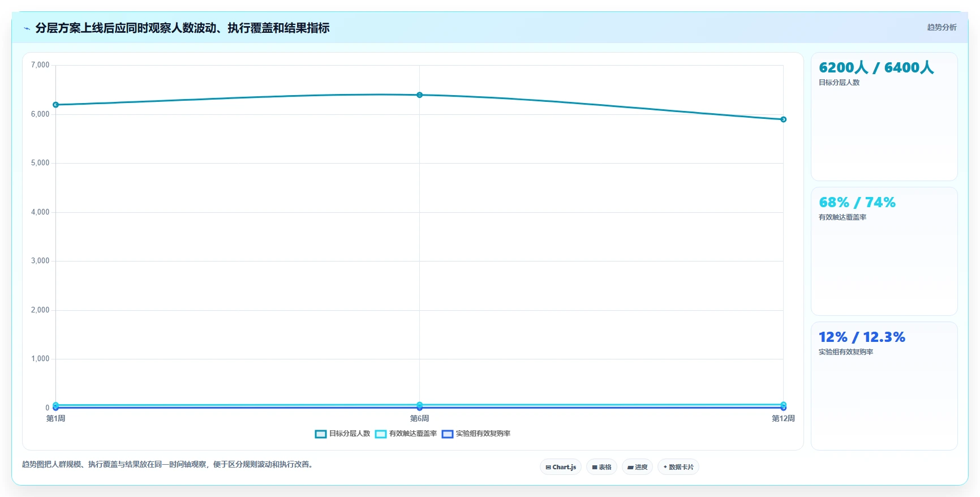The width and height of the screenshot is (980, 497).
Task: Click the 12% / 12.3% card value
Action: tap(862, 337)
